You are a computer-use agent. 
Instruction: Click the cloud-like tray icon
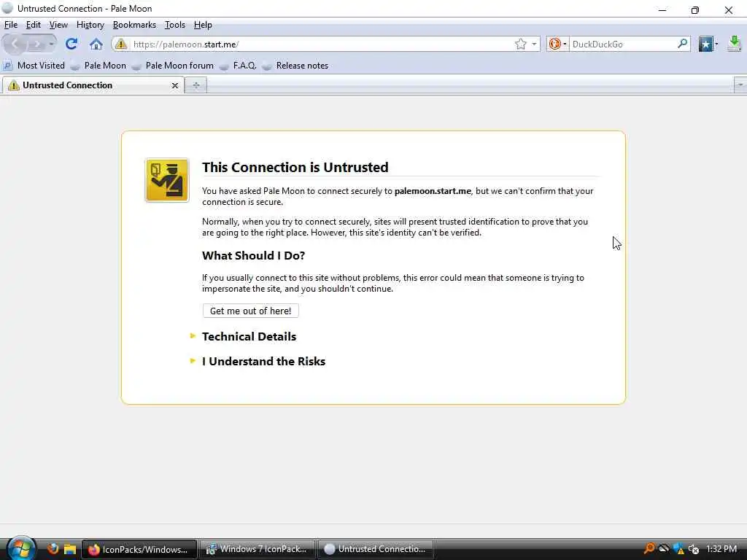point(664,548)
